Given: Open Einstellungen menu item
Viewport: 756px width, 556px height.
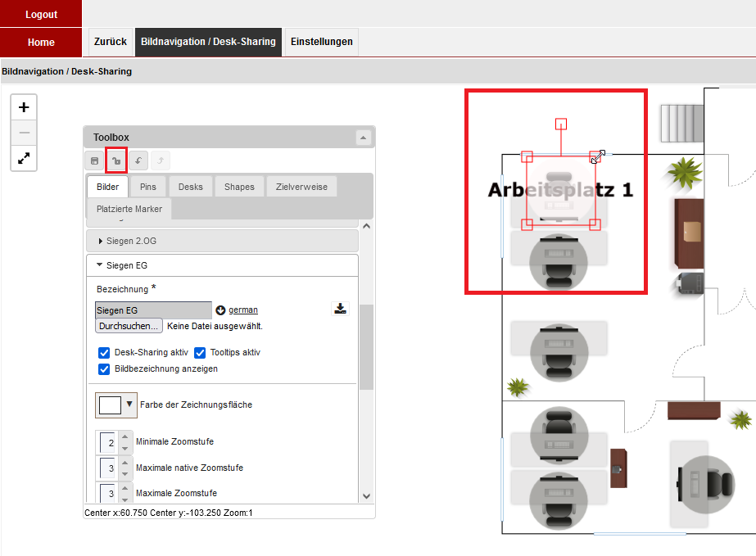Looking at the screenshot, I should pyautogui.click(x=322, y=42).
